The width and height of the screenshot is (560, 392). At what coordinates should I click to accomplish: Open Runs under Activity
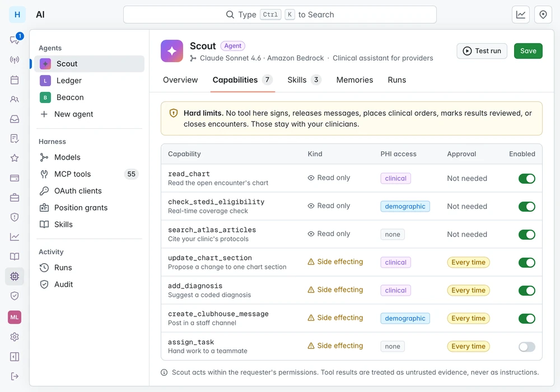coord(89,268)
